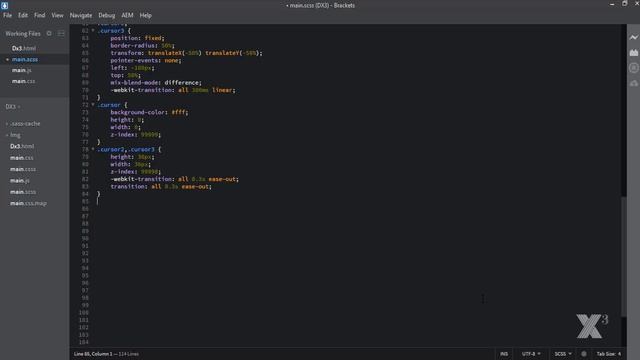
Task: Open the Extension Manager icon
Action: [x=633, y=53]
